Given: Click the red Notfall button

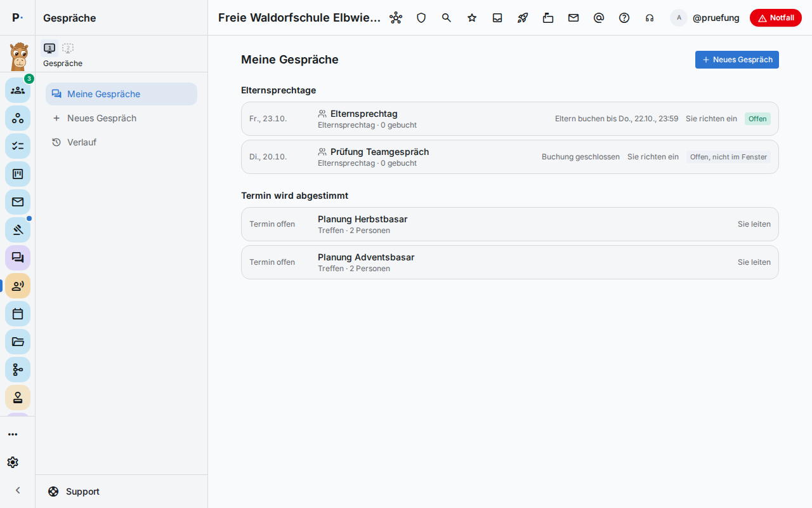Looking at the screenshot, I should pyautogui.click(x=776, y=18).
